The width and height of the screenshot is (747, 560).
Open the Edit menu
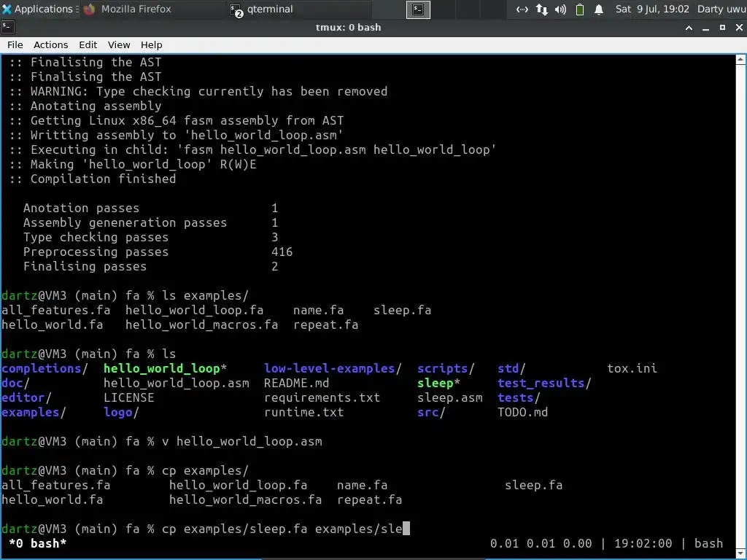tap(88, 44)
